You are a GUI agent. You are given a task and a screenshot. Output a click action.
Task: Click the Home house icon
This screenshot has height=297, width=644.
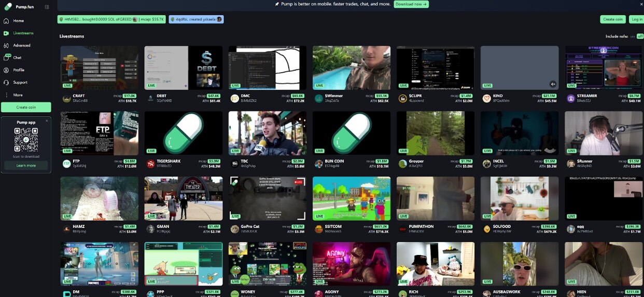6,21
